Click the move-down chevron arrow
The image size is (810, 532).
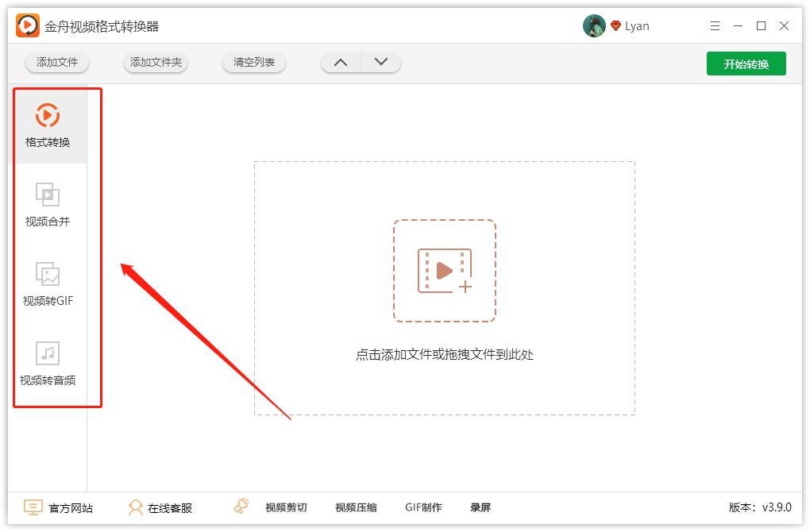380,61
